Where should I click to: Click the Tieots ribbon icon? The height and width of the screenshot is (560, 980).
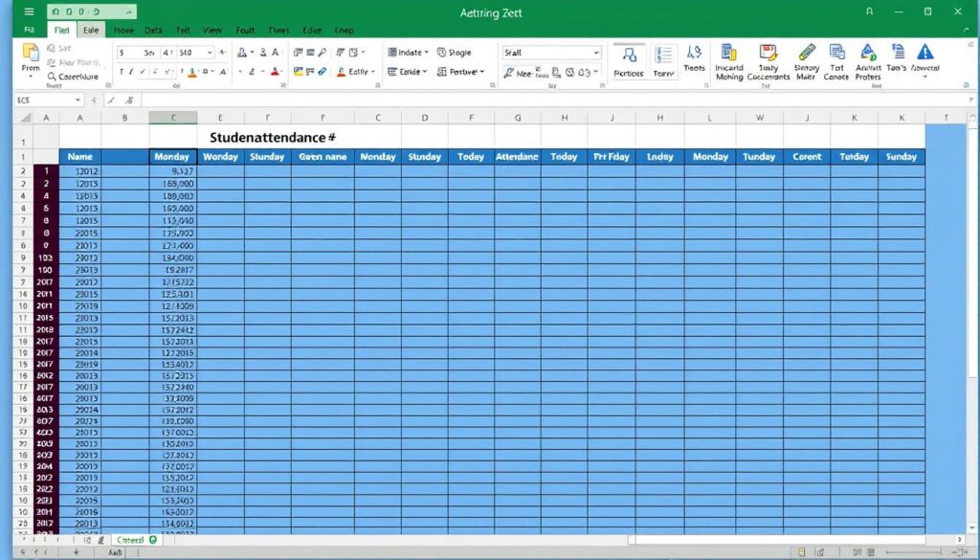point(694,58)
